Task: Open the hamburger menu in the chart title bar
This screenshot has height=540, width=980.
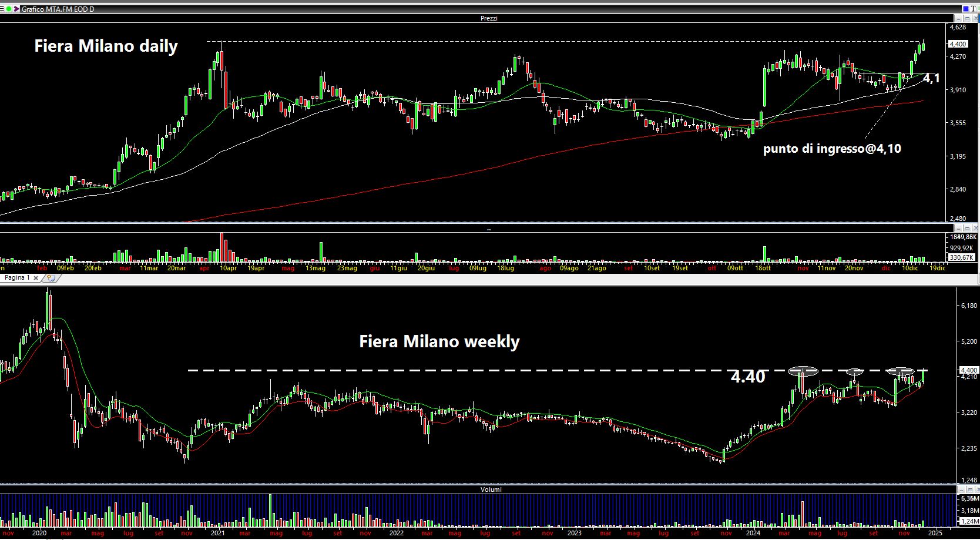Action: point(2,9)
